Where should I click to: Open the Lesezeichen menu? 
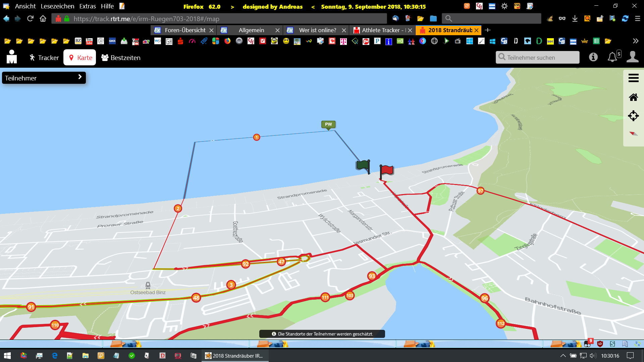point(57,6)
